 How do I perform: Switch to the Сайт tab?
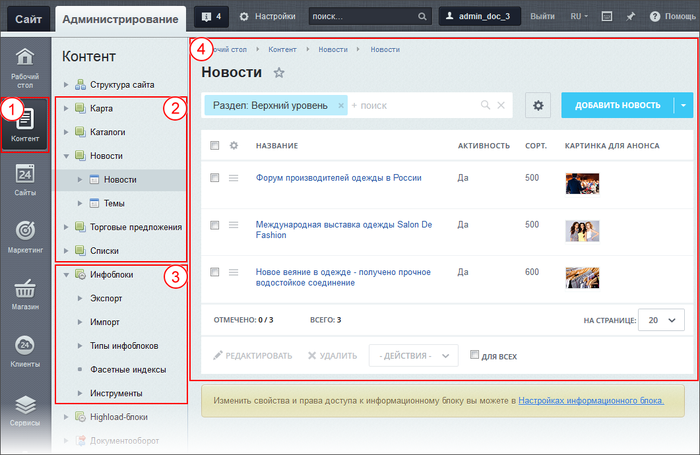pos(28,19)
